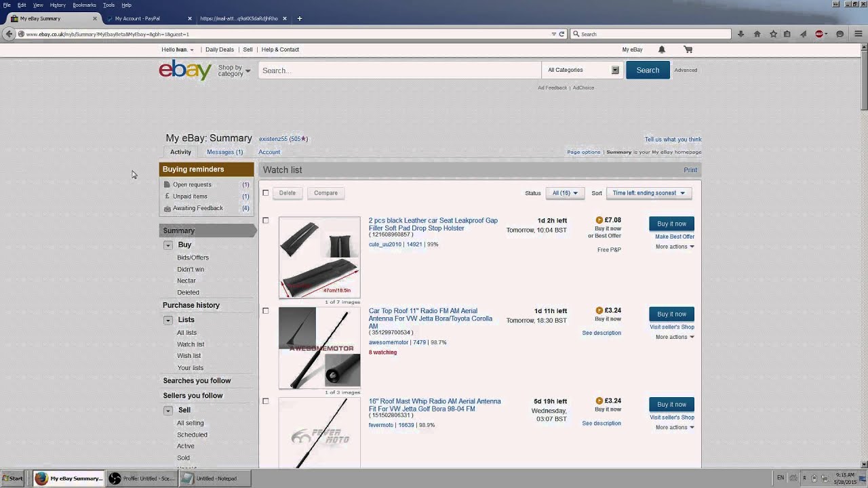The height and width of the screenshot is (488, 868).
Task: Open Untitled - Notepad from taskbar
Action: (215, 479)
